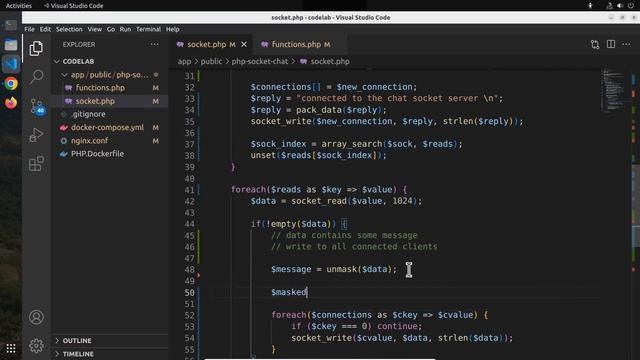Click 'continue' keyword on line 53
Screen dimensions: 640x360
click(x=397, y=326)
